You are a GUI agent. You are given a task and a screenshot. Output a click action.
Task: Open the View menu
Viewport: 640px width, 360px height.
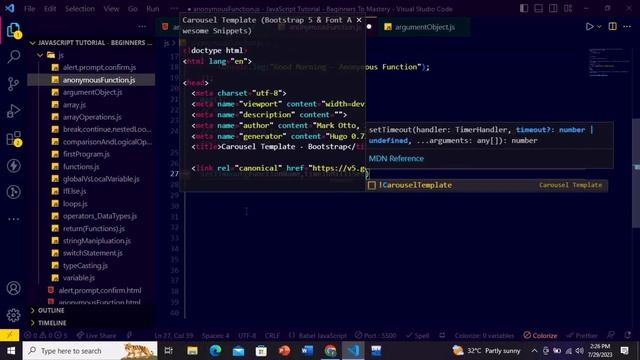pos(111,9)
